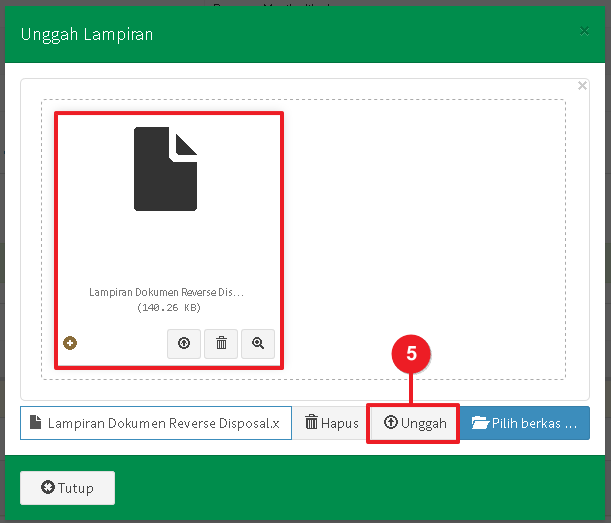Screen dimensions: 611x523
Task: Open the file browser with Pilih berkas
Action: [x=524, y=423]
